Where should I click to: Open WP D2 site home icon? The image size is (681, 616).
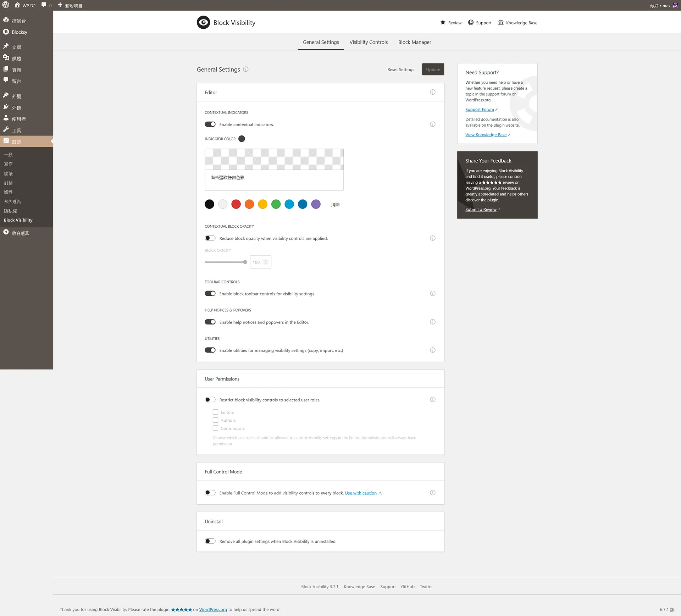pyautogui.click(x=17, y=5)
